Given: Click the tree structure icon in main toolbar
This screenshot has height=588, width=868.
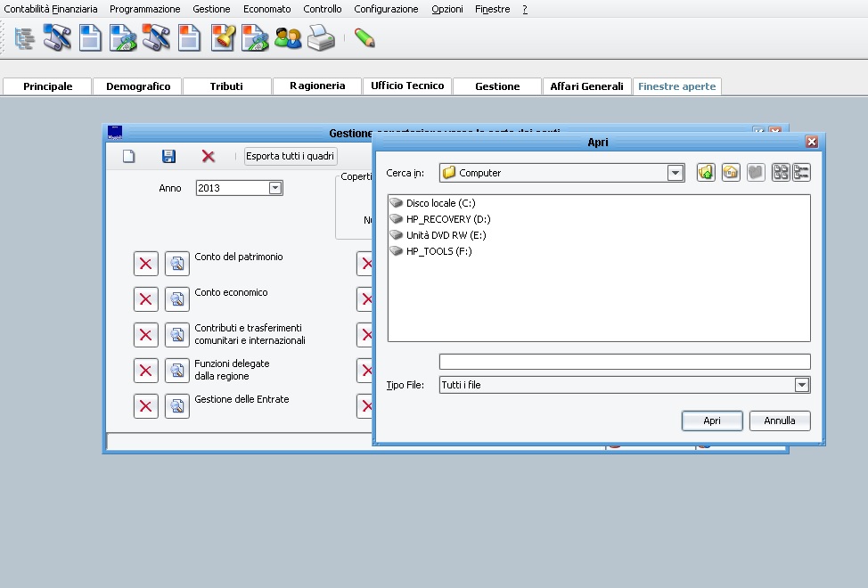Looking at the screenshot, I should 24,38.
